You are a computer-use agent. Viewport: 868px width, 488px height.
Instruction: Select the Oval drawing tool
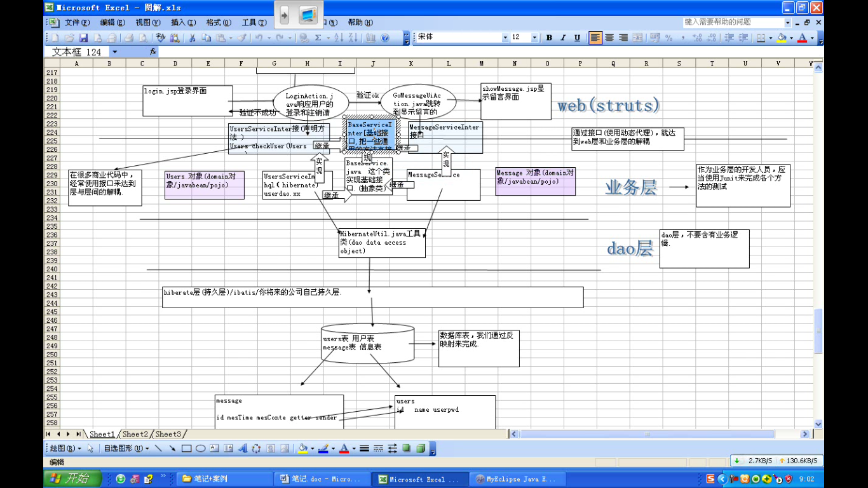[x=200, y=449]
